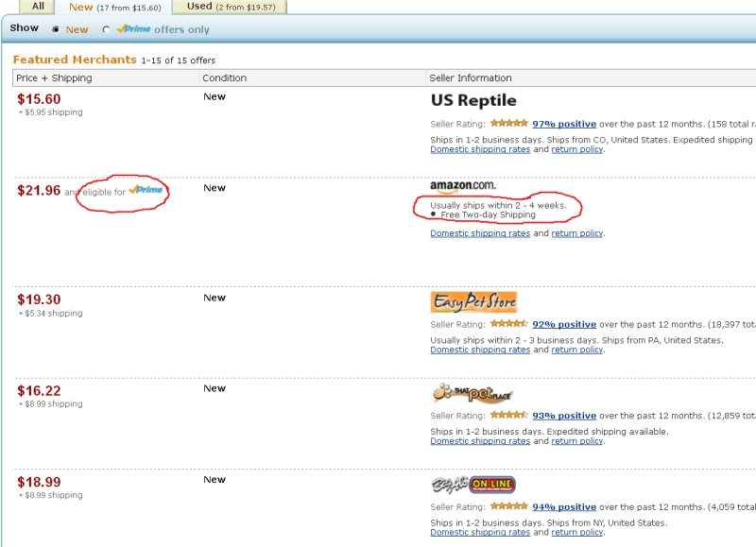
Task: Click the $16.22 price
Action: [39, 391]
